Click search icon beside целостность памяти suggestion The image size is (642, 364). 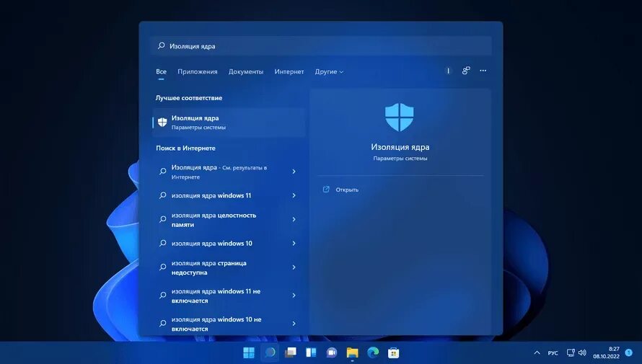(x=162, y=220)
